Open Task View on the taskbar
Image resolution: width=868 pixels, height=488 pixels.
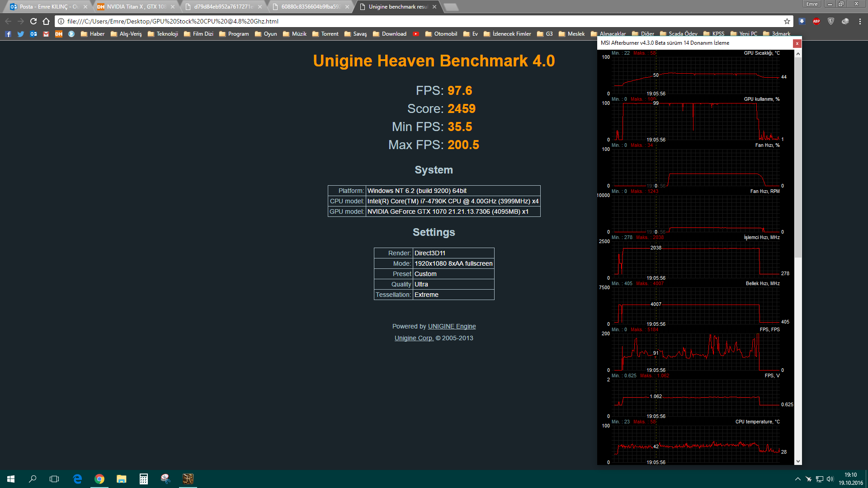click(x=54, y=479)
